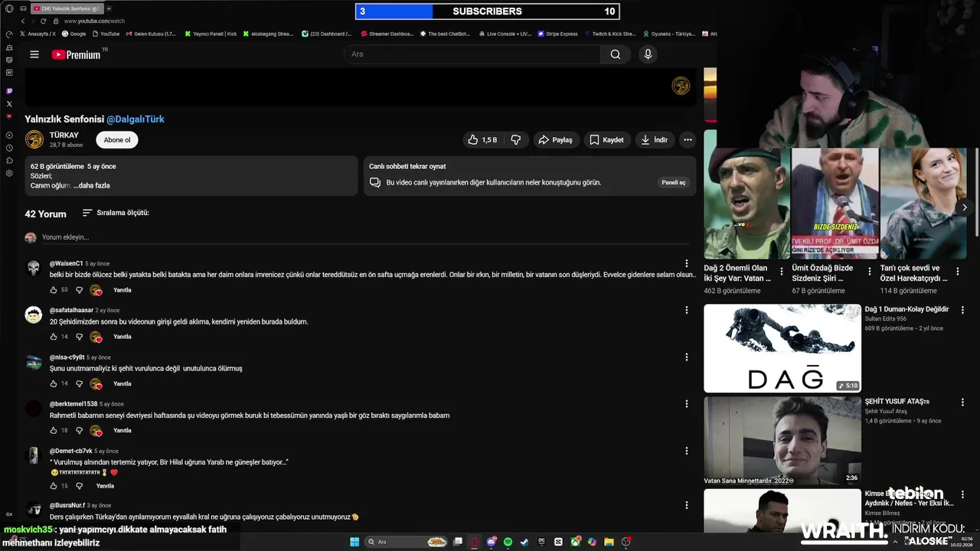
Task: Open options menu for @berktemel1538 comment
Action: coord(687,403)
